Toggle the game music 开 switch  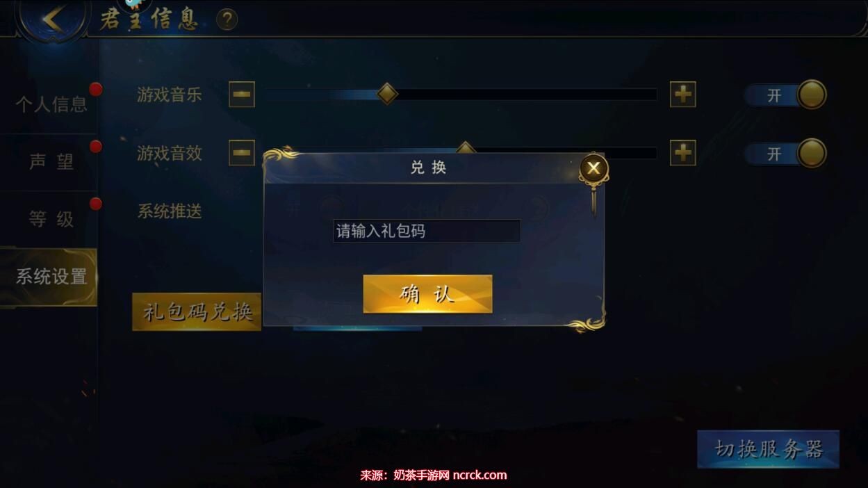pos(785,95)
